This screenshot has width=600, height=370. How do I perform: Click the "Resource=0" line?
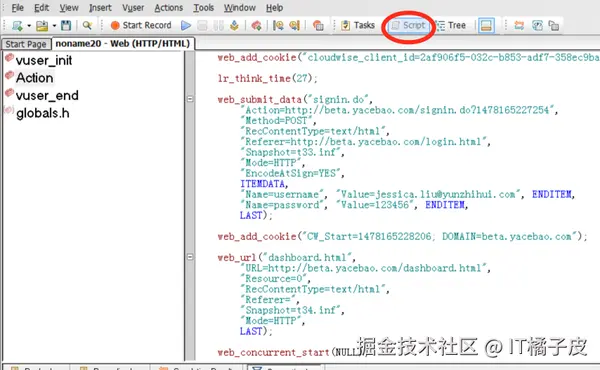click(276, 279)
